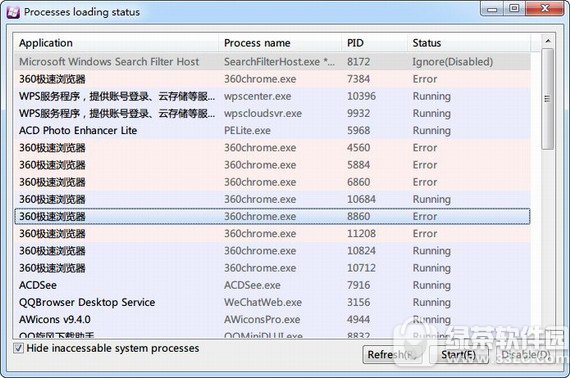
Task: Select 360chrome.exe row with PID 10824
Action: pos(272,251)
